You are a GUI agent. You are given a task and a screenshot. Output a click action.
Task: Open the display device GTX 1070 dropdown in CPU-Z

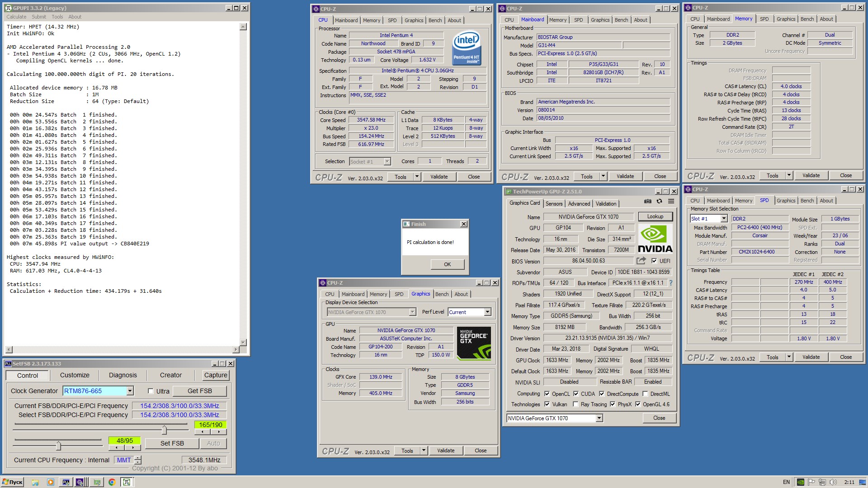coord(412,312)
